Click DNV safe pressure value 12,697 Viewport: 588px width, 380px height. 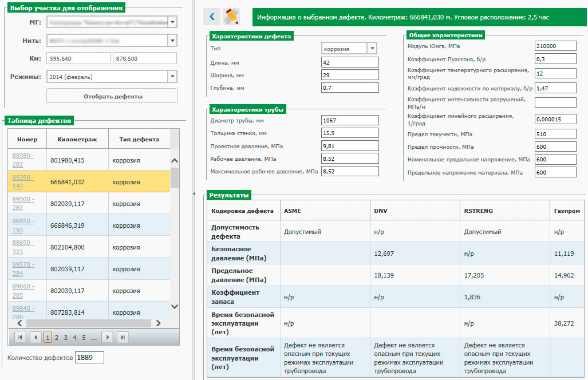tap(384, 254)
